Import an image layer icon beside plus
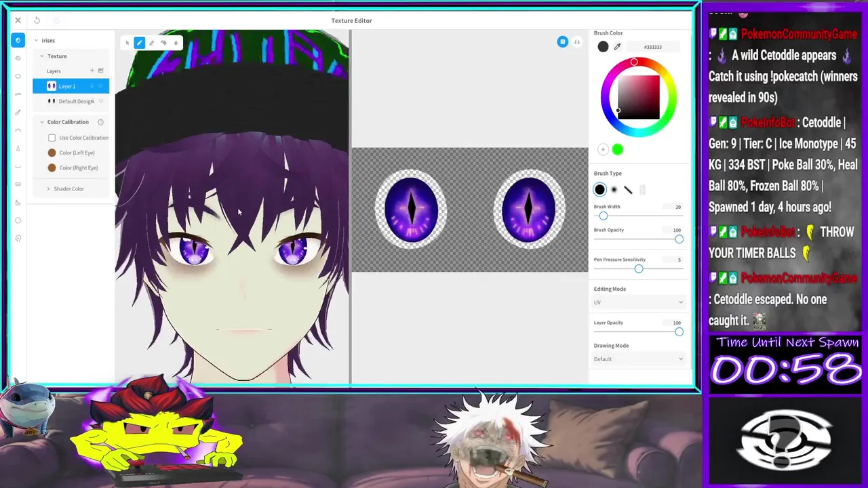Image resolution: width=868 pixels, height=488 pixels. (101, 70)
